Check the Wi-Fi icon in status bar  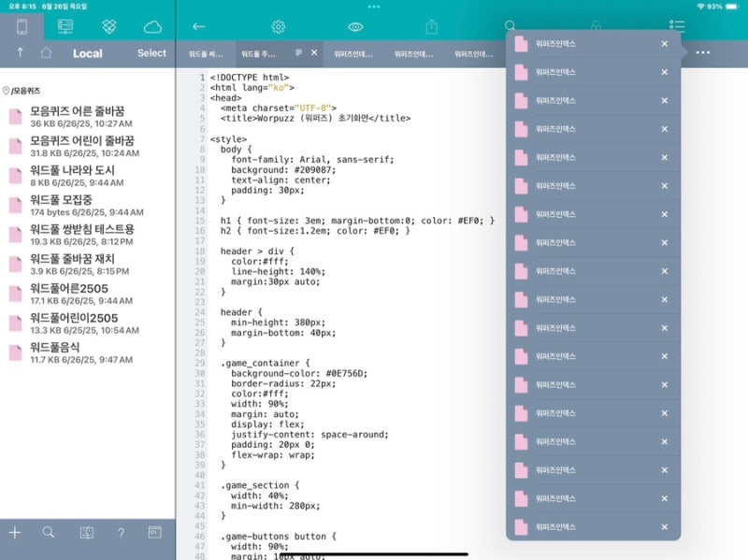tap(700, 7)
